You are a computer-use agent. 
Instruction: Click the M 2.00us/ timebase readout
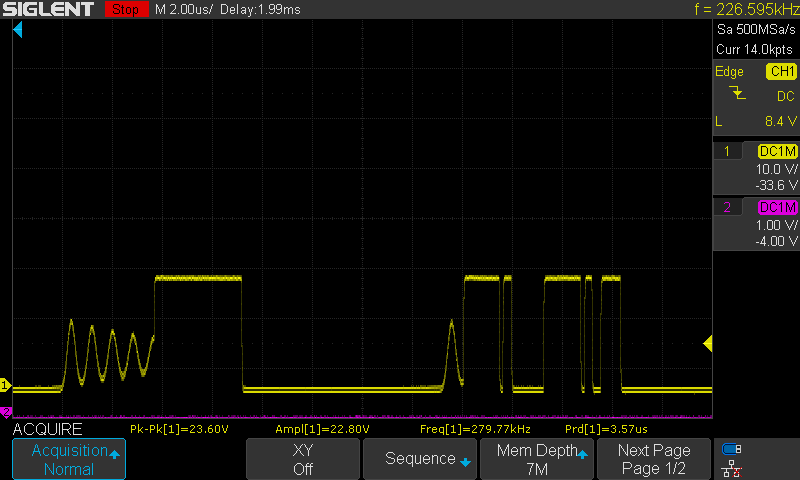click(184, 9)
